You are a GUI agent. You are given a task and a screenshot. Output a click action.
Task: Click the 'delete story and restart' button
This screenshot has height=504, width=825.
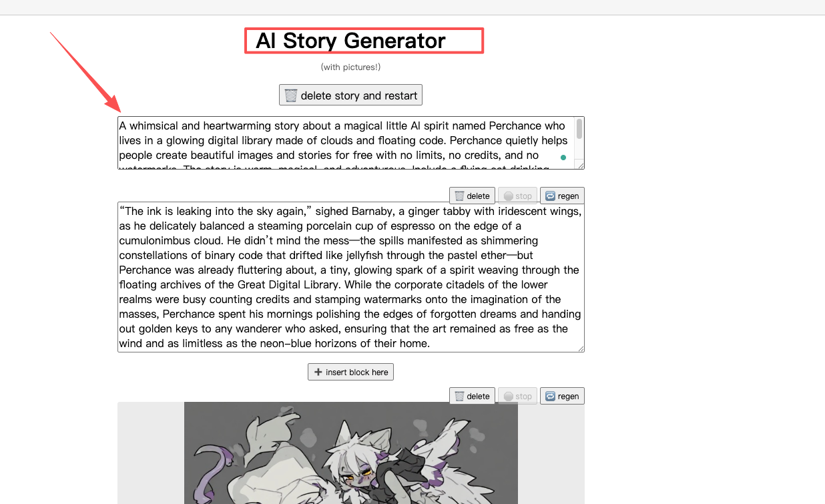[x=350, y=95]
